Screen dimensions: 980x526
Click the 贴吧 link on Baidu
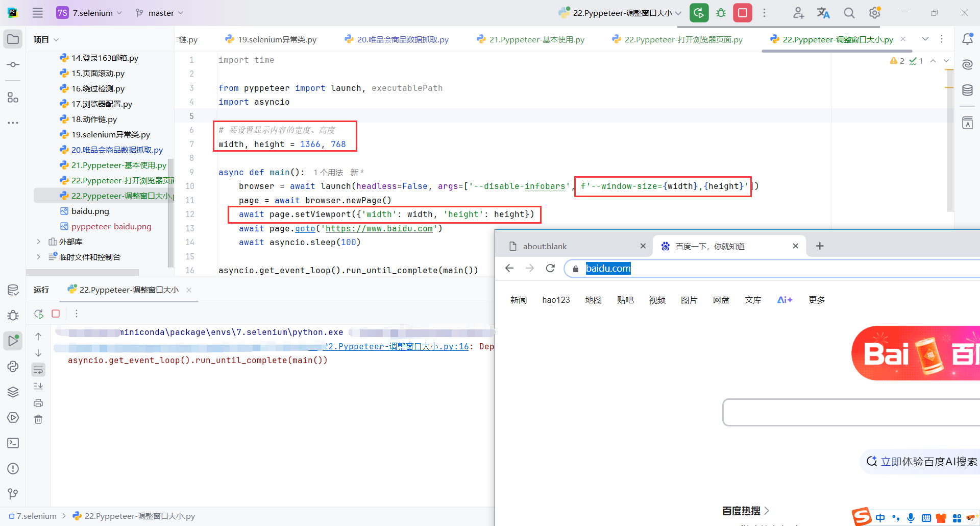(x=625, y=300)
